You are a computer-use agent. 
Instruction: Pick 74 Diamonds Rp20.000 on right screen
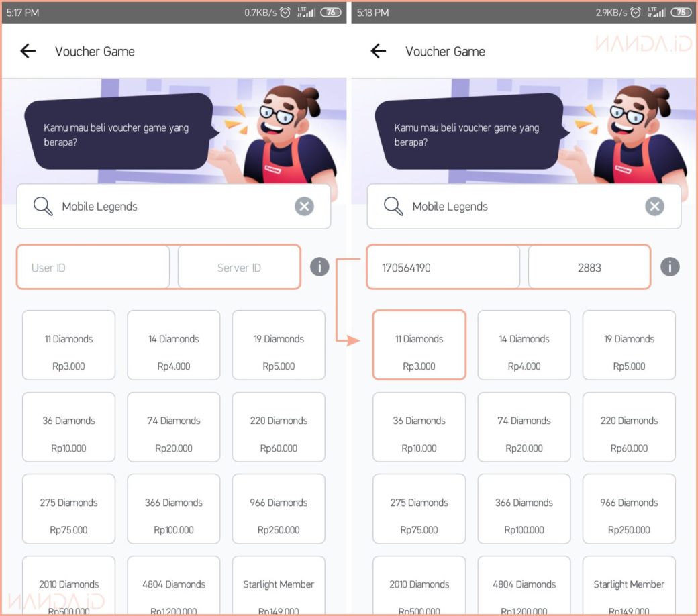tap(524, 427)
